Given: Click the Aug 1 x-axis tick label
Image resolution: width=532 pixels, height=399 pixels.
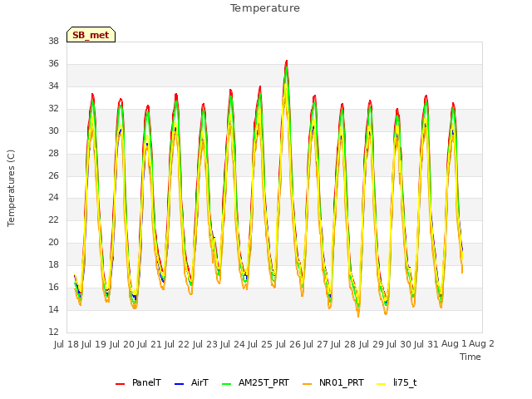Looking at the screenshot, I should click(454, 344).
